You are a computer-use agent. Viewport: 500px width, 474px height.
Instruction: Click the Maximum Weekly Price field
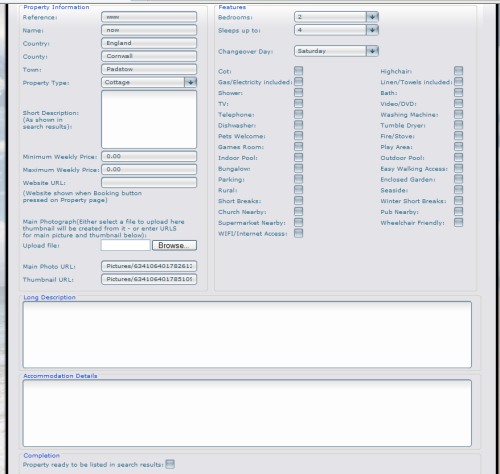[149, 169]
